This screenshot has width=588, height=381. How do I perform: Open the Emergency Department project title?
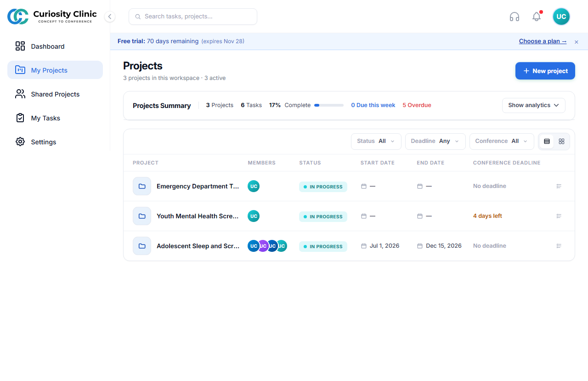coord(198,186)
